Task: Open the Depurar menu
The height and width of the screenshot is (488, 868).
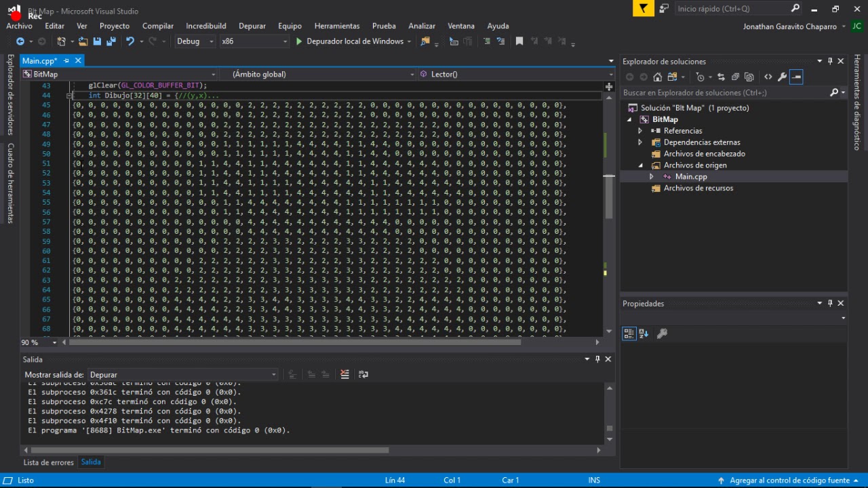Action: pyautogui.click(x=252, y=26)
